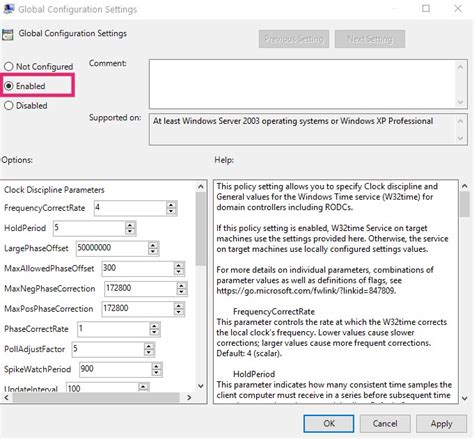This screenshot has height=439, width=474.
Task: Click the policy setting icon beside heading
Action: point(8,34)
